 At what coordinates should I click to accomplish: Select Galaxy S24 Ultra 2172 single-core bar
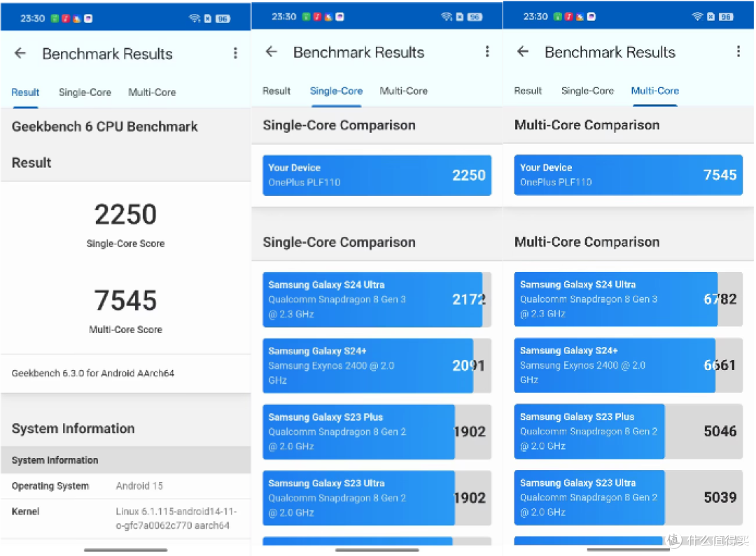tap(377, 300)
